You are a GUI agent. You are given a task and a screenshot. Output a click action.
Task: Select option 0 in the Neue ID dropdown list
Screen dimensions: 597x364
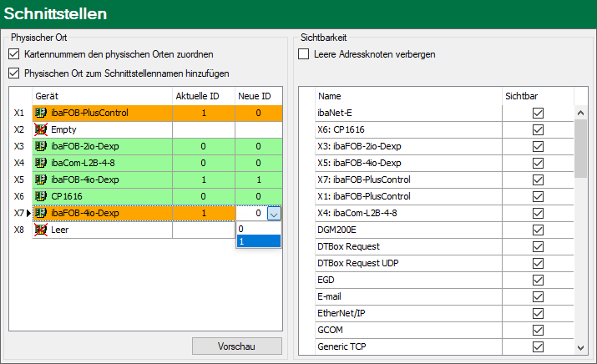coord(259,229)
